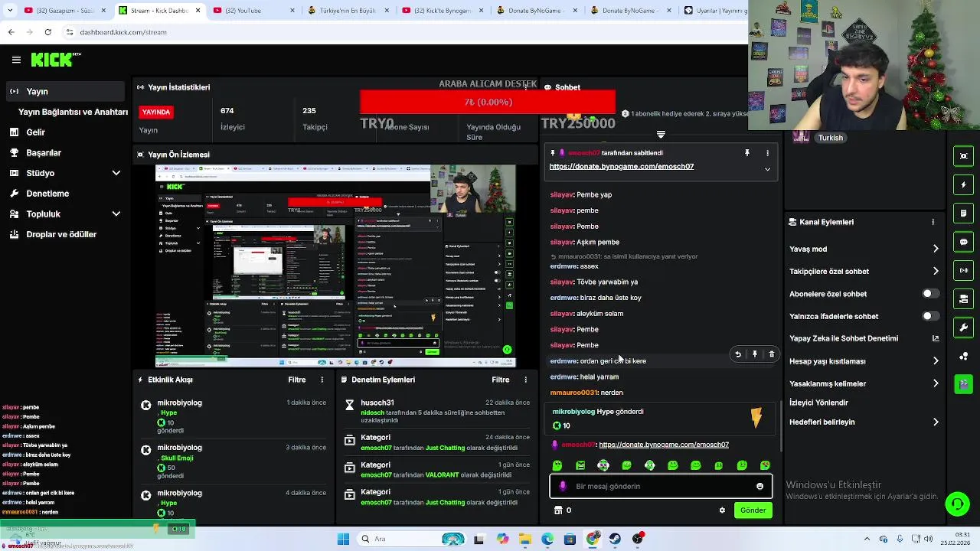Open Steam from the taskbar
980x551 pixels.
(x=616, y=539)
